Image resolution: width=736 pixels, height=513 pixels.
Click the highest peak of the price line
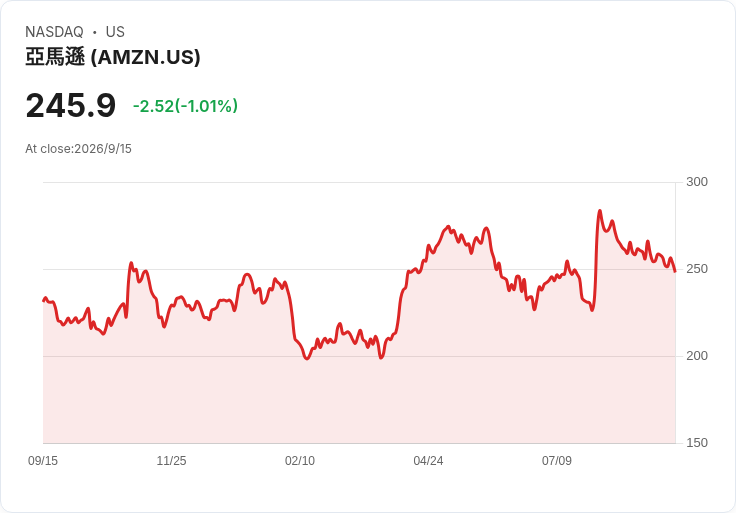[599, 211]
